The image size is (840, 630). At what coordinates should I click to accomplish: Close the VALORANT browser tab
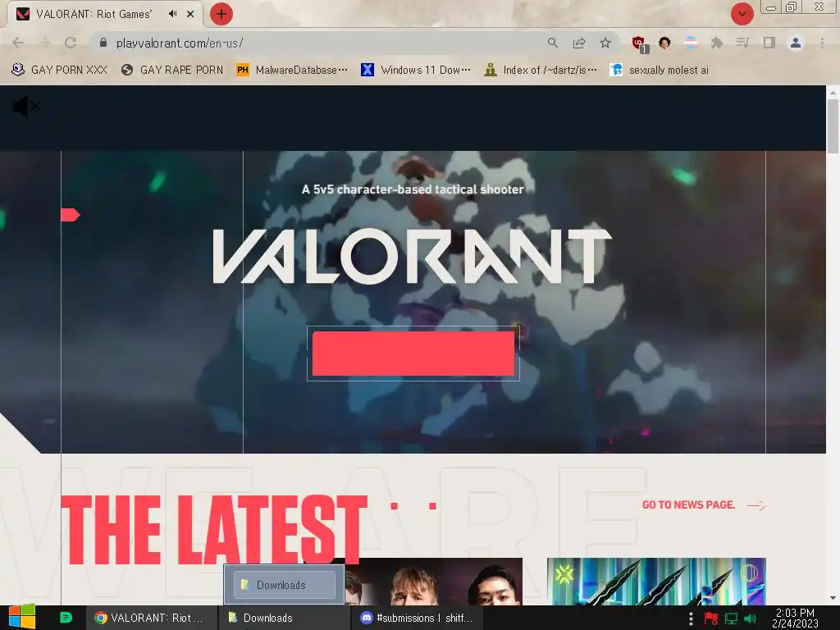point(190,14)
